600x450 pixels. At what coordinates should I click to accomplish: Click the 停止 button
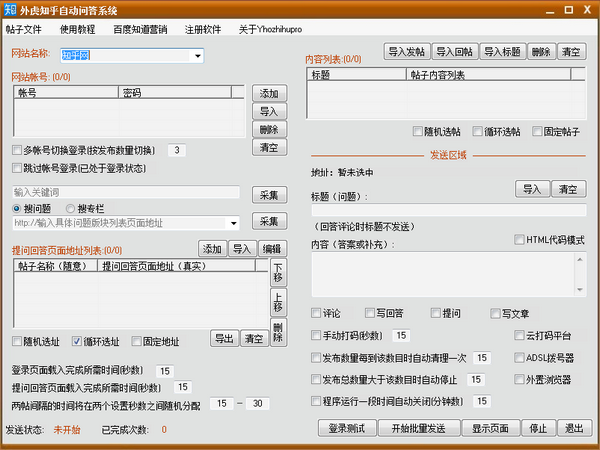[538, 429]
